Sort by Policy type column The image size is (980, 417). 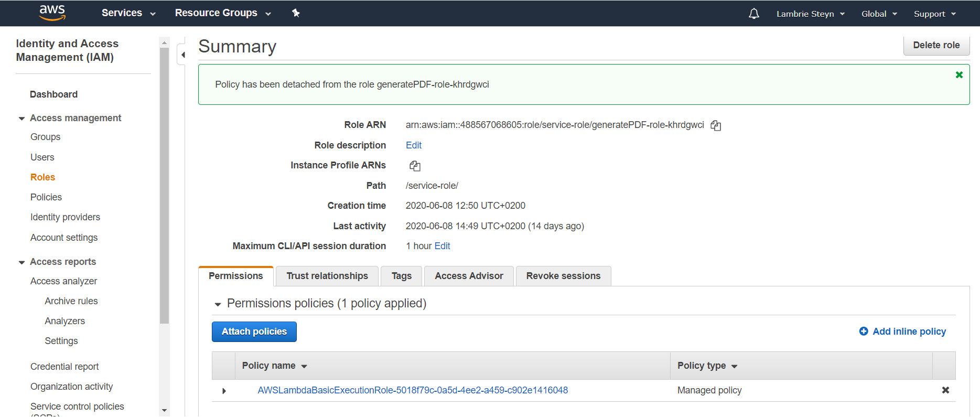pyautogui.click(x=707, y=366)
